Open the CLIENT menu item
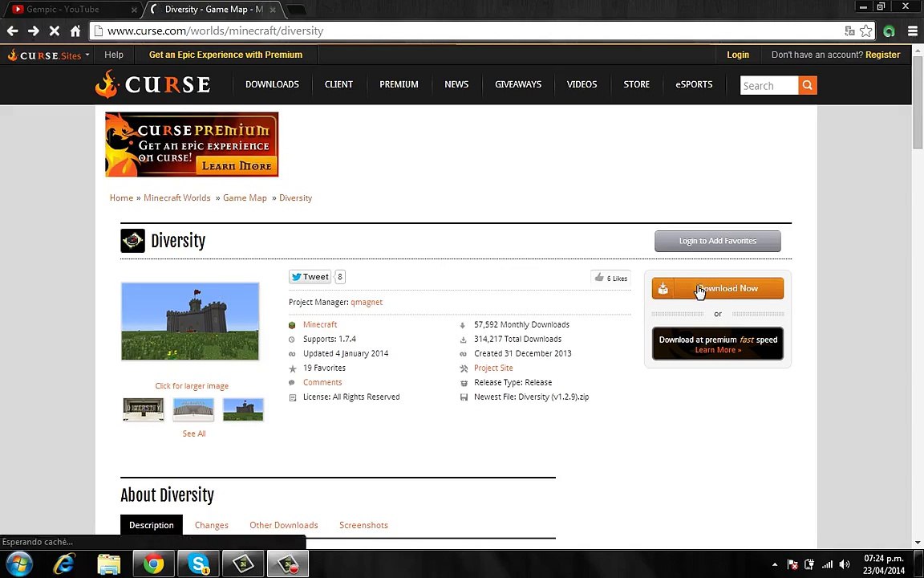The image size is (924, 578). pos(338,84)
